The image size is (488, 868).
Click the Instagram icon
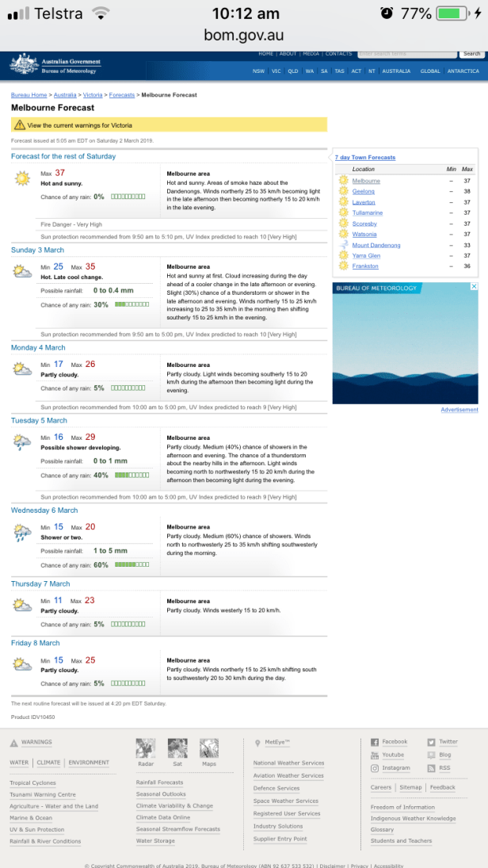pos(376,767)
